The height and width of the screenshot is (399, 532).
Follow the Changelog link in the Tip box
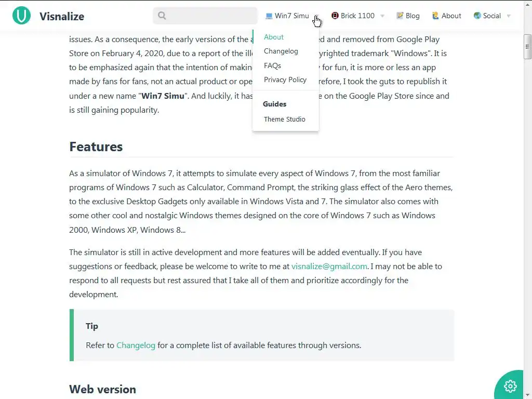coord(136,345)
